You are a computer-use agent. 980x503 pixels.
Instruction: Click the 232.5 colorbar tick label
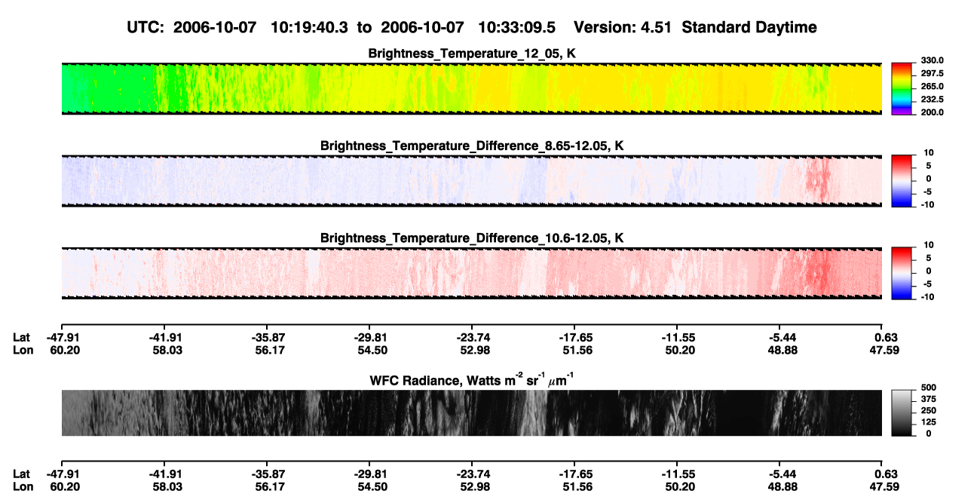(x=933, y=99)
